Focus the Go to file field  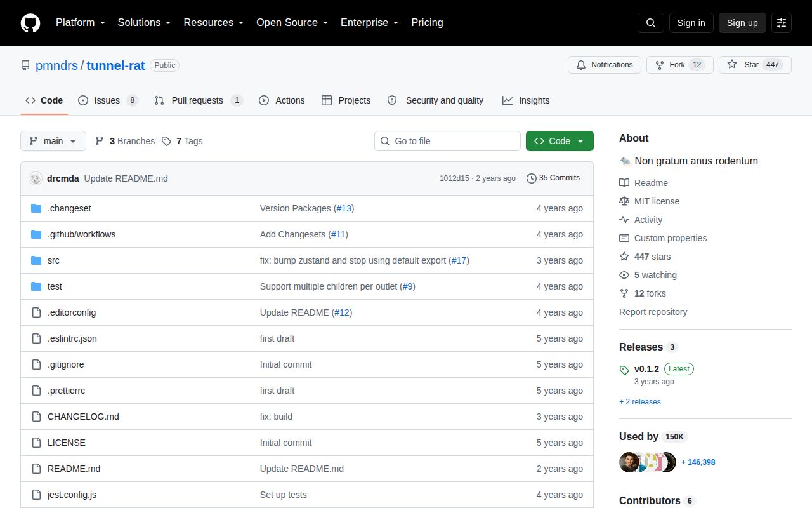point(447,141)
